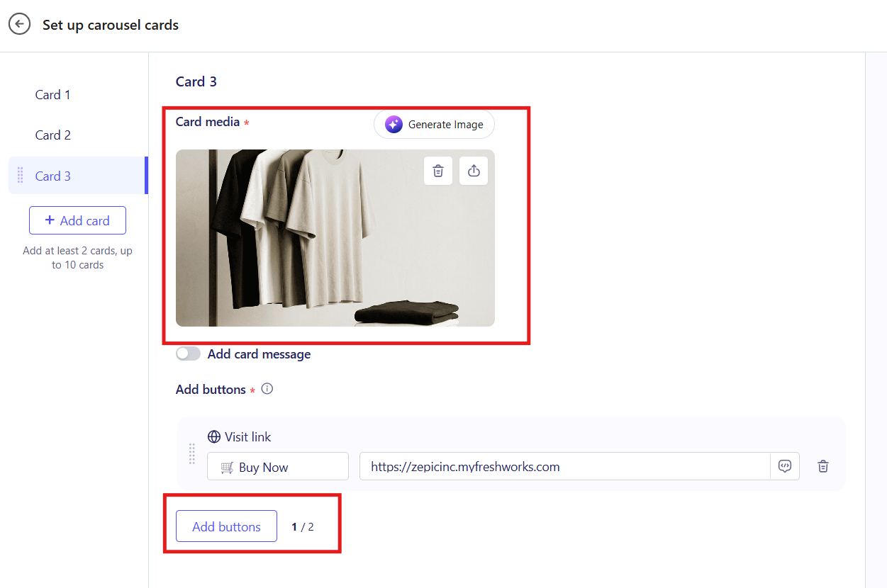Click the Card 3 drag handle
The width and height of the screenshot is (887, 588).
coord(20,175)
